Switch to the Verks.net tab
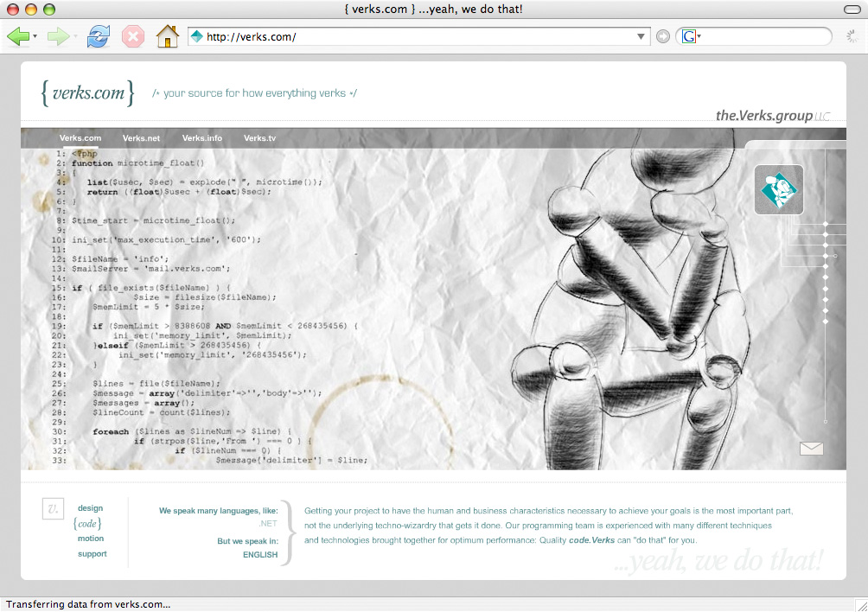This screenshot has width=868, height=612. 141,138
